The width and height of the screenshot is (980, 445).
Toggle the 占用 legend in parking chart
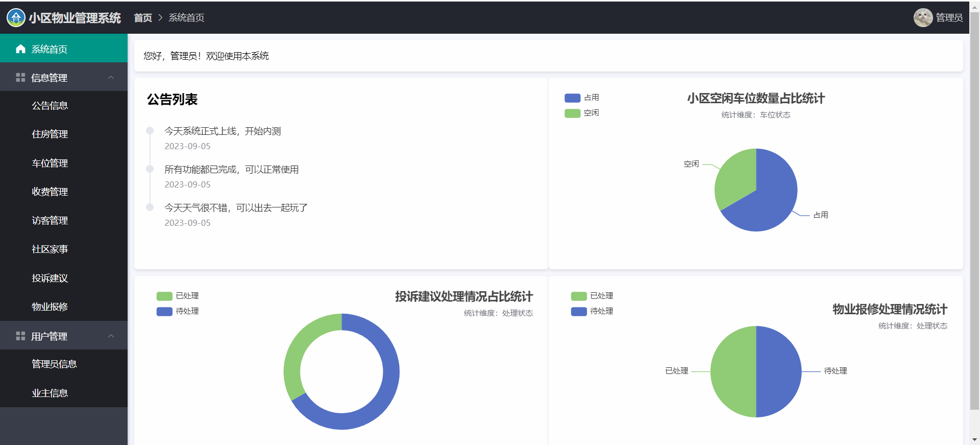pos(582,98)
